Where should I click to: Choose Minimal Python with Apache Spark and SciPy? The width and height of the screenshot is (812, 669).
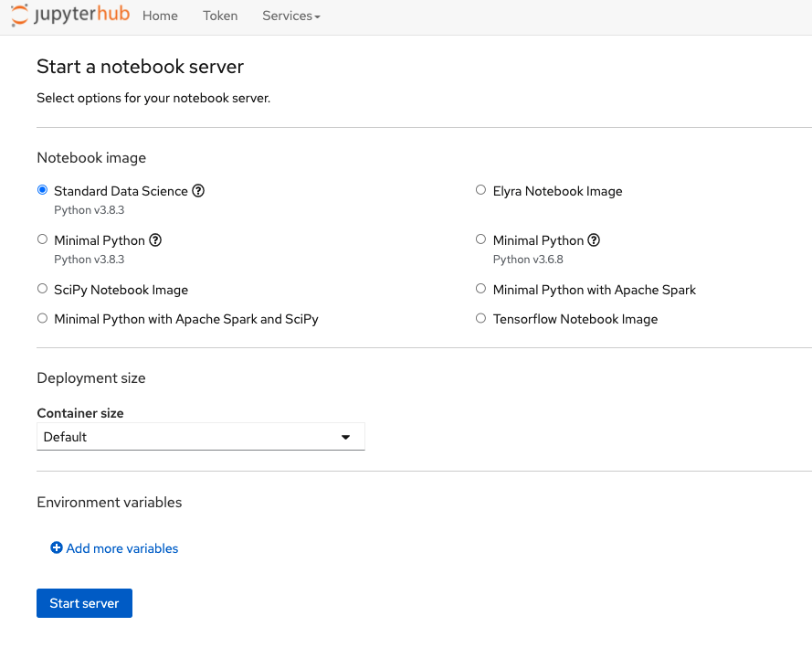coord(42,319)
